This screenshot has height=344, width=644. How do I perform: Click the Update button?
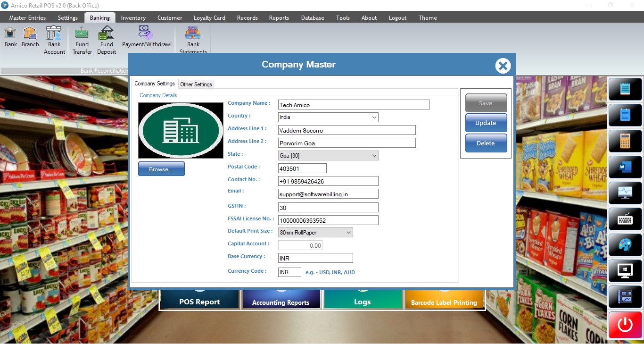(x=486, y=123)
